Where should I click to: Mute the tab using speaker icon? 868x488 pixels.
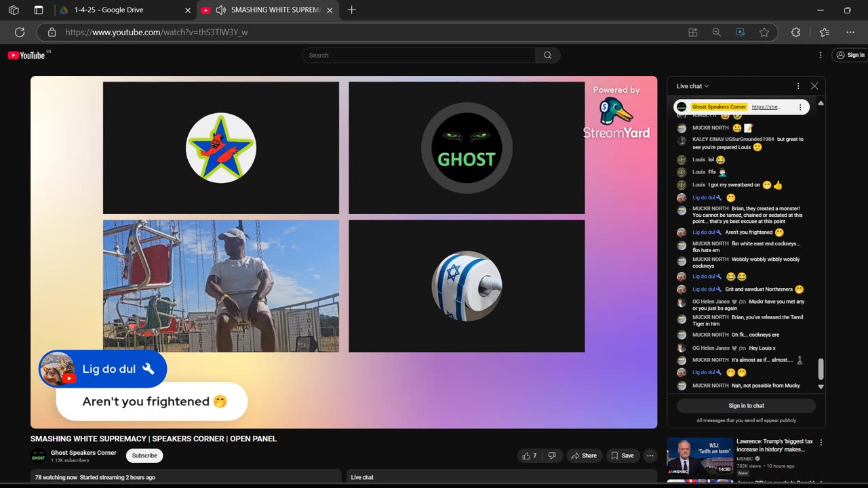[x=220, y=10]
